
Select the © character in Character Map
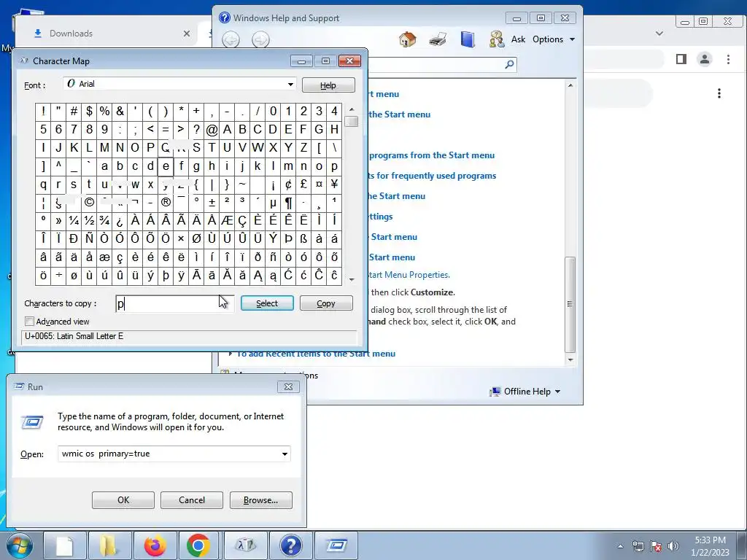[89, 203]
